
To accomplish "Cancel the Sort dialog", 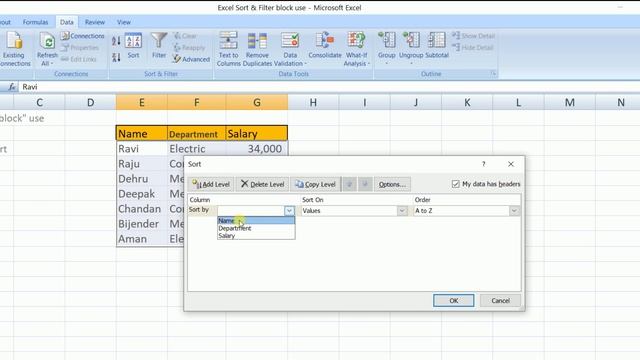I will tap(500, 300).
